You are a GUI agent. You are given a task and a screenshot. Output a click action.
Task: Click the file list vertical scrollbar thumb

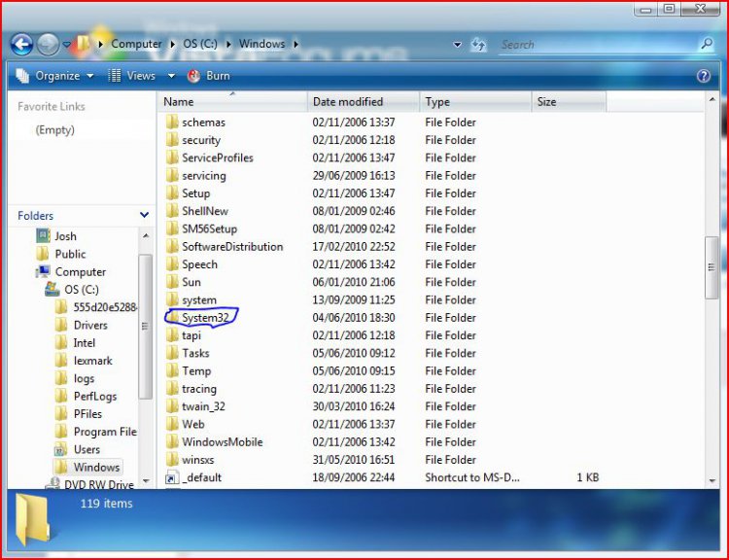pos(712,267)
